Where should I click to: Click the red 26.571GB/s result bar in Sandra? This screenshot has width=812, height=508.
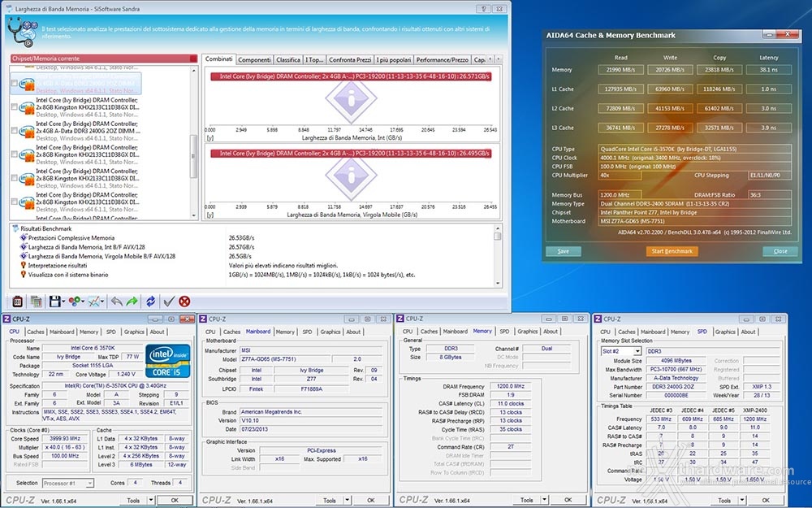[351, 76]
